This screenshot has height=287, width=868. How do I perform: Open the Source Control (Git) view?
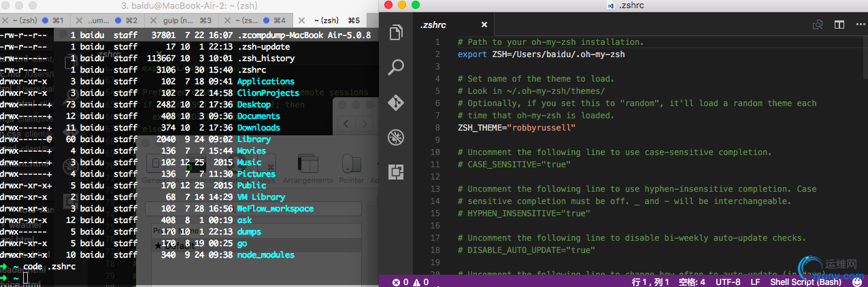pos(397,103)
